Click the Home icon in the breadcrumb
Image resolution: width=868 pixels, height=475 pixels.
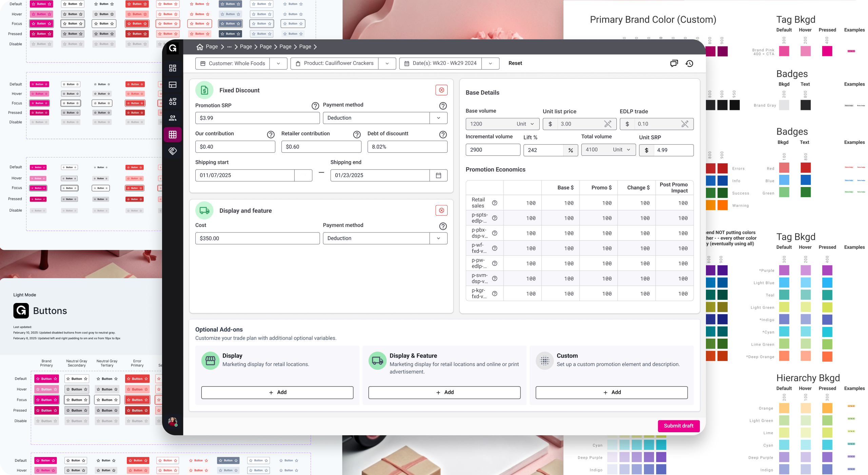(200, 46)
